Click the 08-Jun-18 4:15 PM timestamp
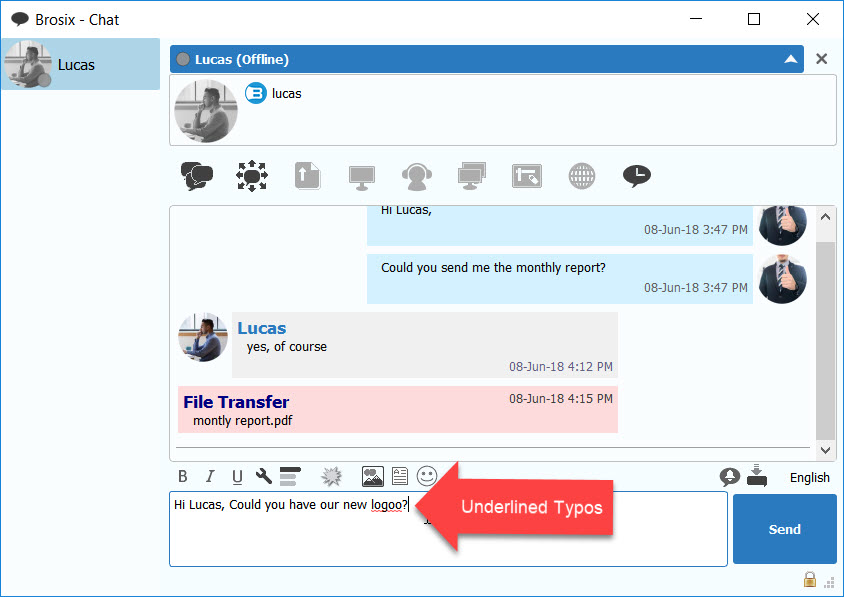The image size is (844, 597). (x=561, y=399)
